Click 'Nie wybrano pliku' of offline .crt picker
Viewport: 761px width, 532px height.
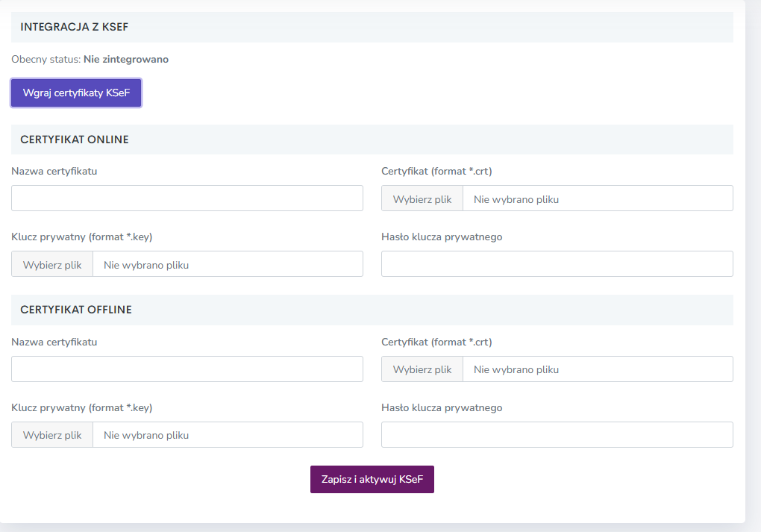[x=516, y=369]
